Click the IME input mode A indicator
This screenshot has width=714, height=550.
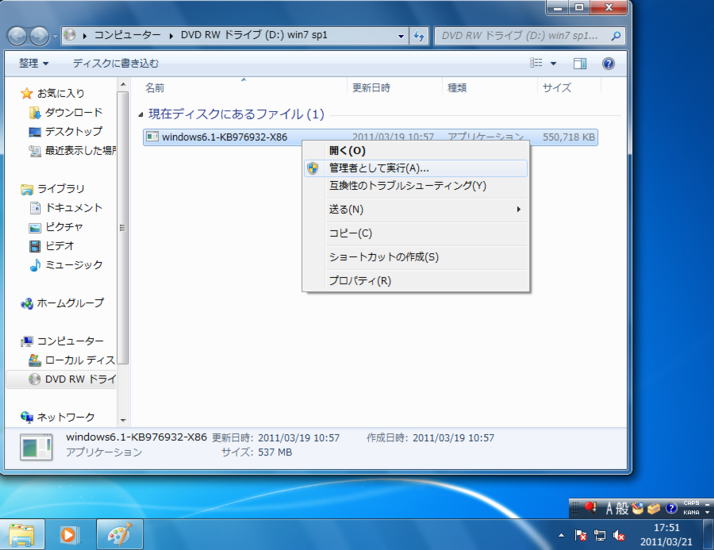point(609,508)
